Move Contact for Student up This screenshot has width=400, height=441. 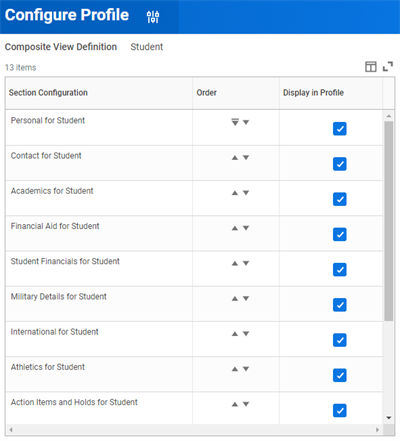pos(235,158)
